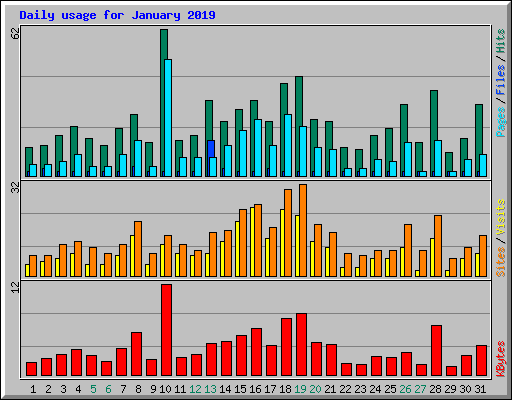The width and height of the screenshot is (512, 400).
Task: Click the '62' y-axis value
Action: (15, 33)
